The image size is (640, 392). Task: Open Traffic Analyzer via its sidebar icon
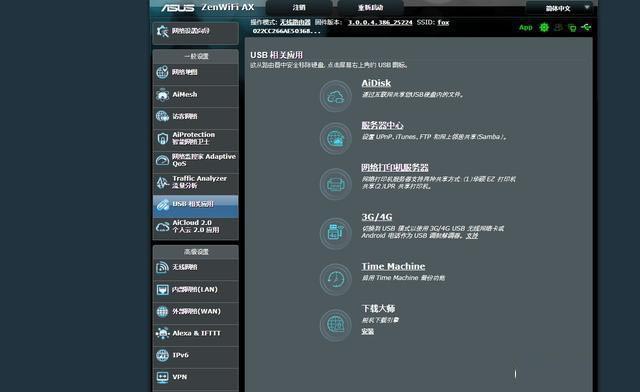[162, 182]
